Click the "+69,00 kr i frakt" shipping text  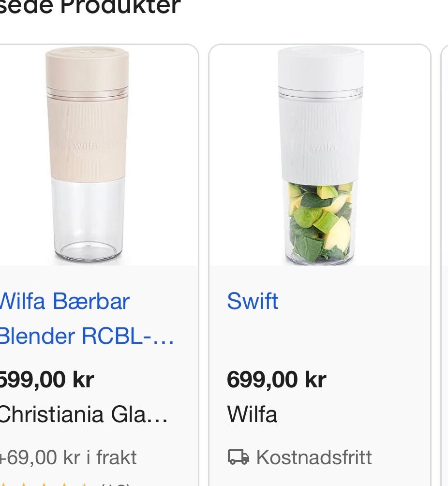coord(68,457)
